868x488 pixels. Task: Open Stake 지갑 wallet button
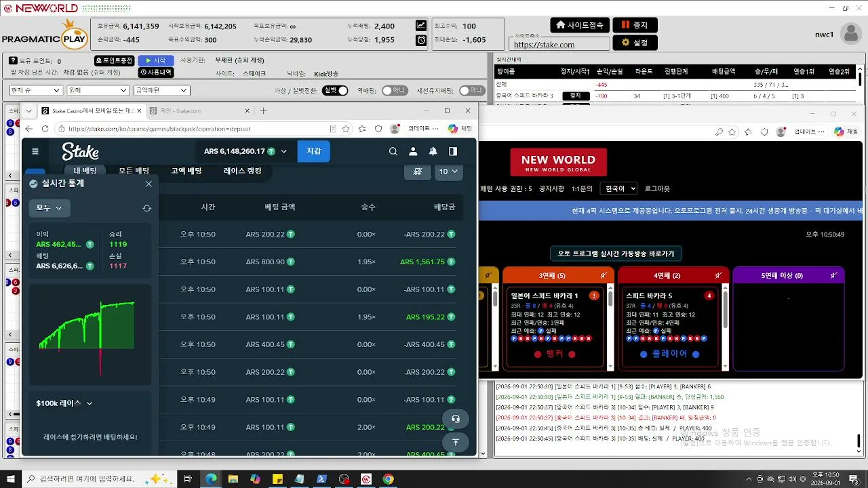(313, 151)
